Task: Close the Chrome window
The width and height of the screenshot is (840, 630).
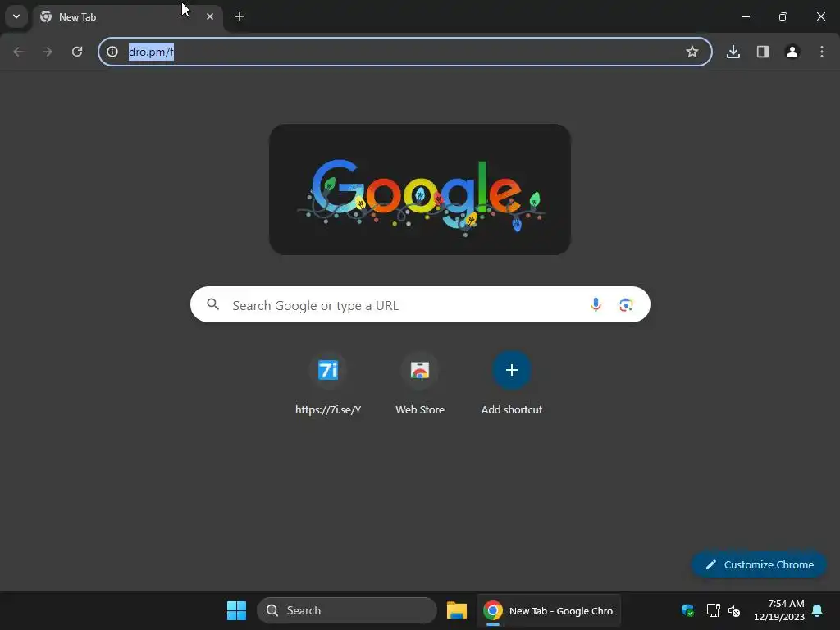Action: (820, 16)
